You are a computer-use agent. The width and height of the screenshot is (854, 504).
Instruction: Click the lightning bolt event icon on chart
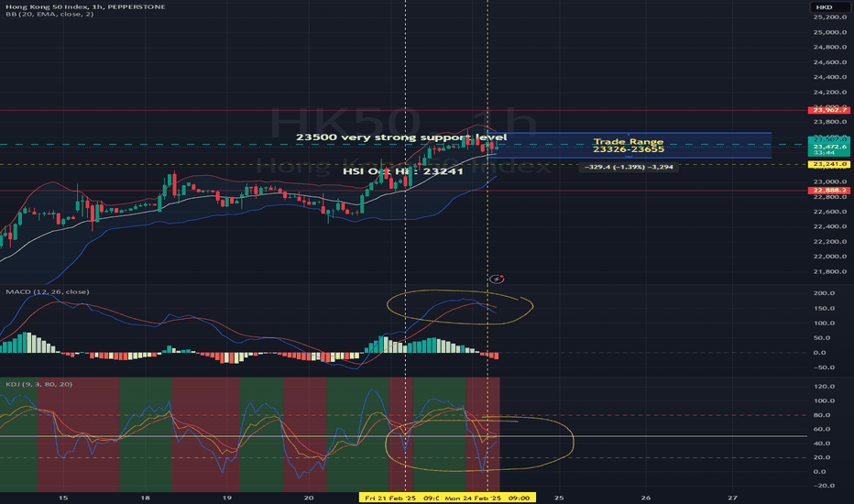497,279
